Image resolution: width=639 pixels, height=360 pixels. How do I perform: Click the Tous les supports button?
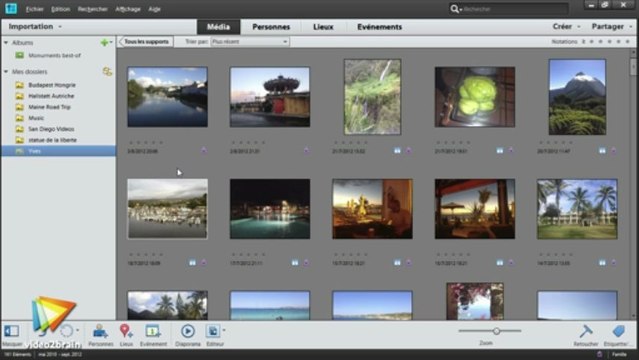(146, 42)
